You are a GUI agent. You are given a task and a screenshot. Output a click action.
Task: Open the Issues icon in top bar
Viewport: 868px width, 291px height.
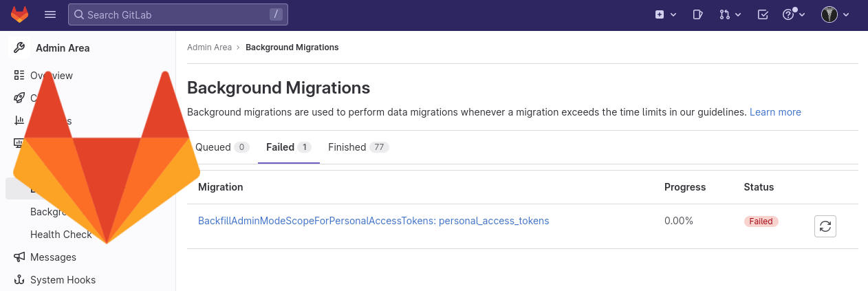697,14
